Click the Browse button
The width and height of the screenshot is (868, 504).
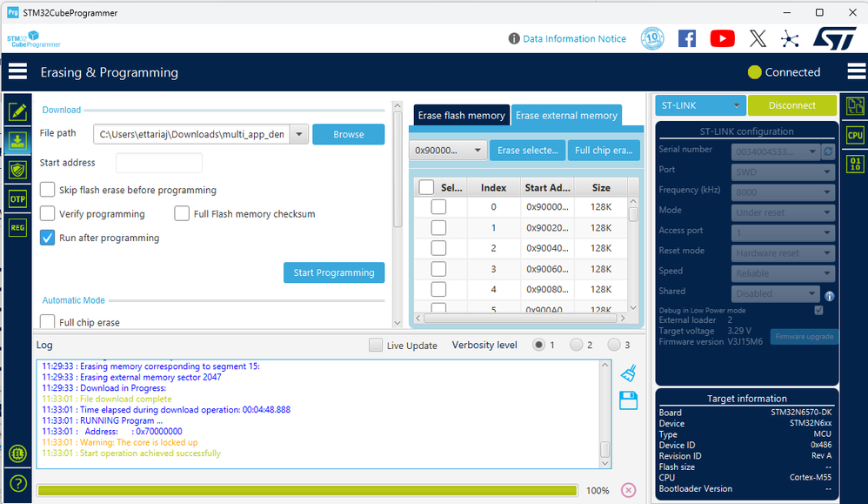pyautogui.click(x=348, y=134)
